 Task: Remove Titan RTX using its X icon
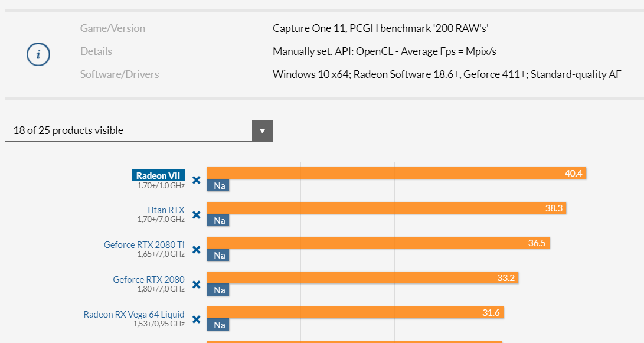pos(197,215)
